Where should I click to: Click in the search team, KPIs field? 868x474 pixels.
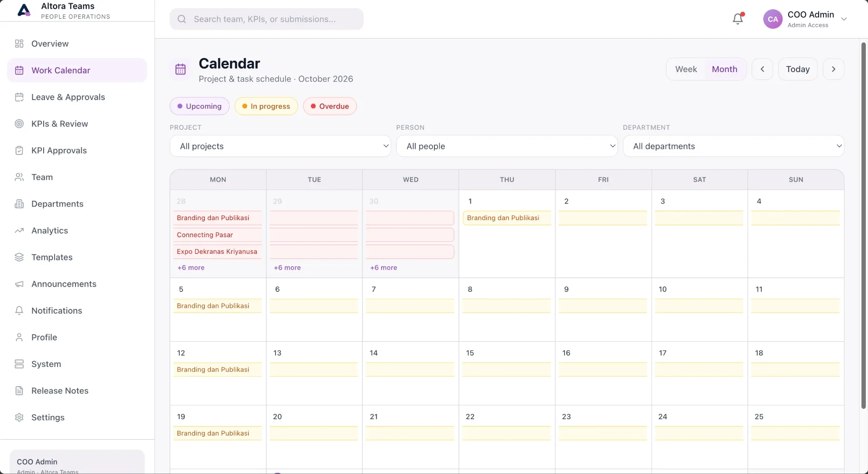tap(266, 19)
